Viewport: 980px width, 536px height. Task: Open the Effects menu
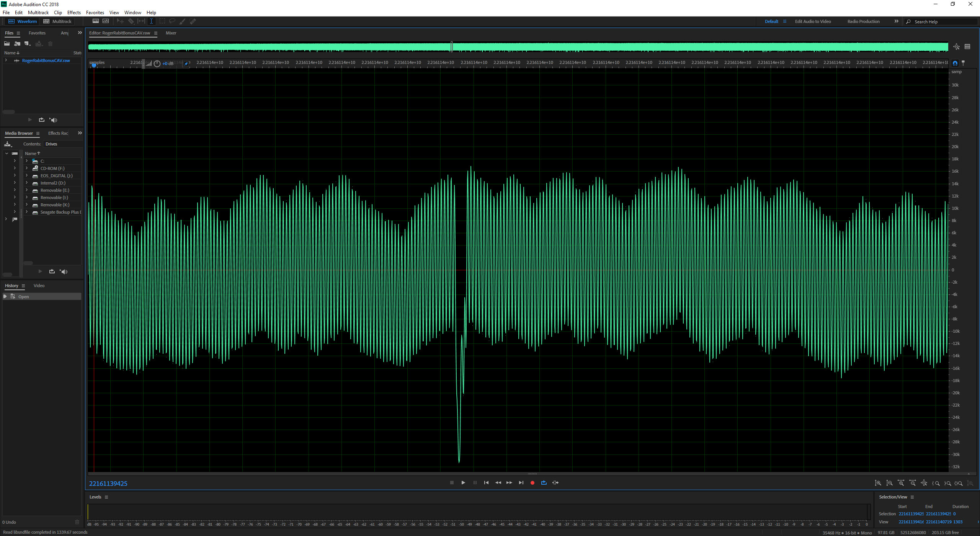(x=74, y=12)
